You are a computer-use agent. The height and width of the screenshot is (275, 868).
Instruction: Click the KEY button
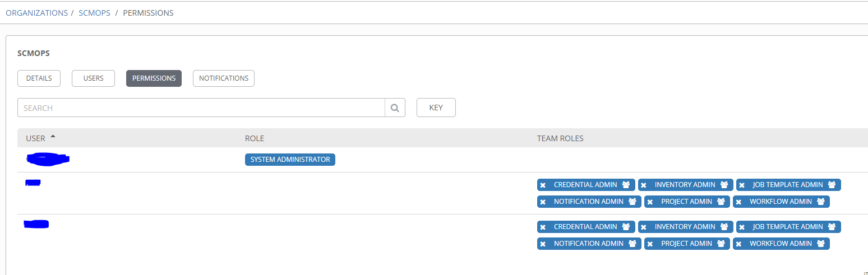436,108
